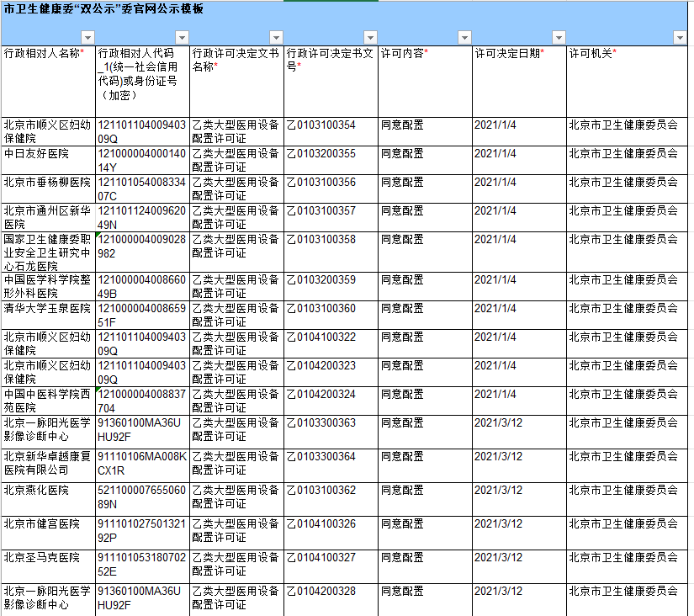
Task: Select permit number 乙0104100326
Action: (331, 534)
